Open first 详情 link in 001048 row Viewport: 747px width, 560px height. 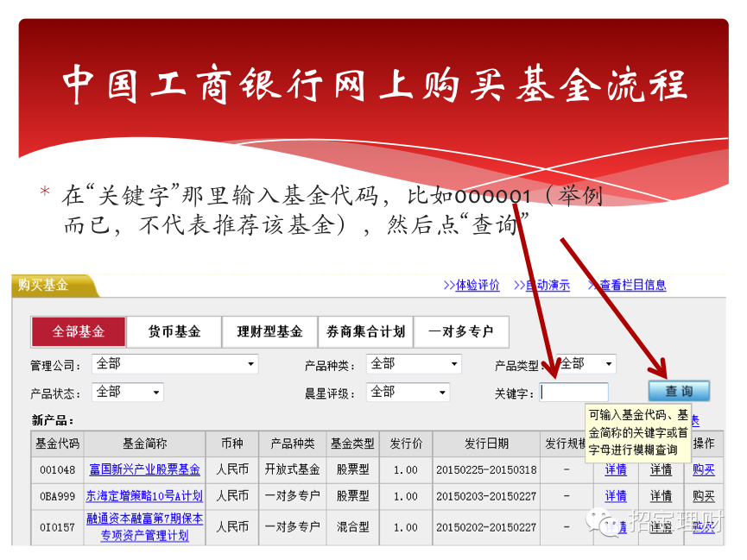tap(616, 469)
